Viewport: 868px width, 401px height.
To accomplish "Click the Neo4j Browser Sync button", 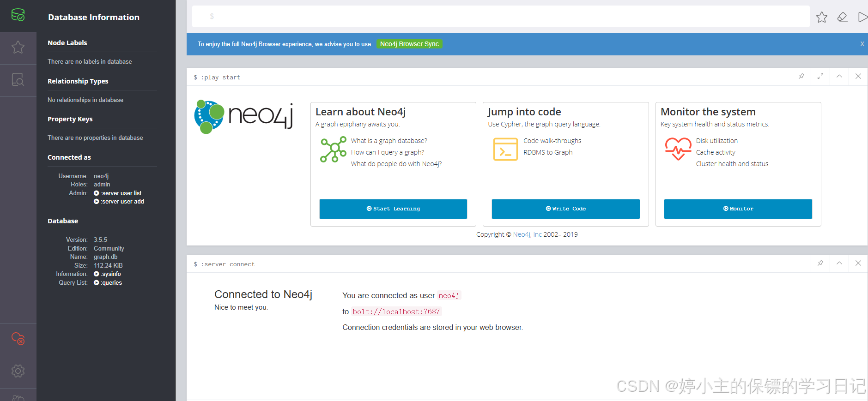I will pyautogui.click(x=409, y=44).
